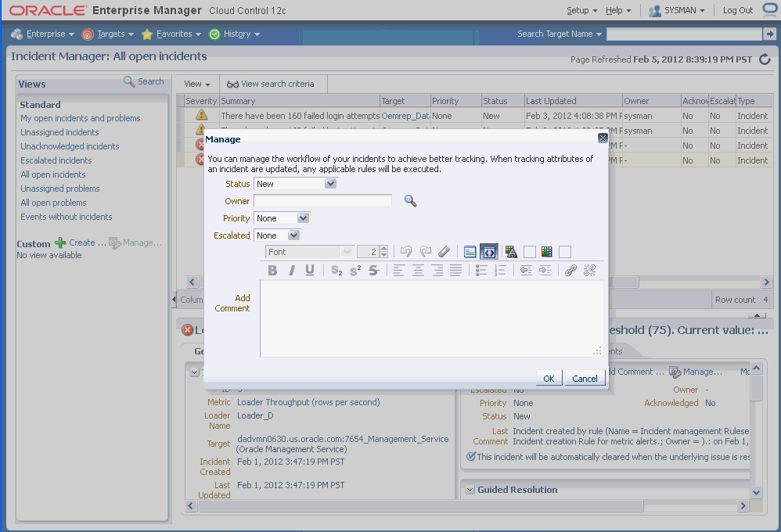This screenshot has width=781, height=532.
Task: Open the Status dropdown showing New
Action: (x=295, y=184)
